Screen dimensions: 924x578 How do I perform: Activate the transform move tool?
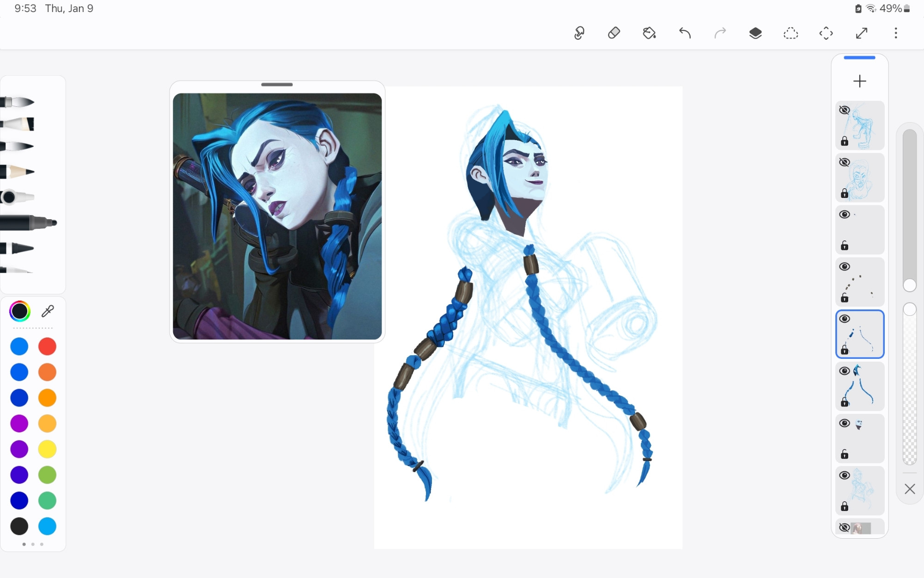click(x=826, y=33)
